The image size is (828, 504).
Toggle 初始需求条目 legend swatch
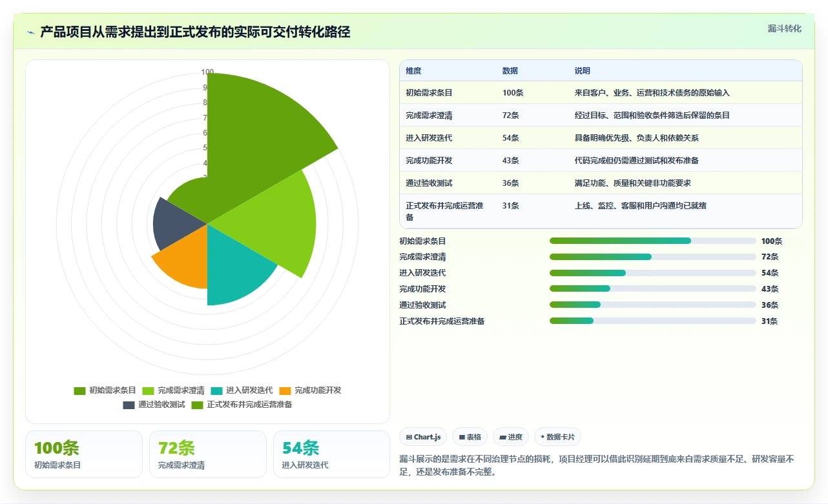79,390
